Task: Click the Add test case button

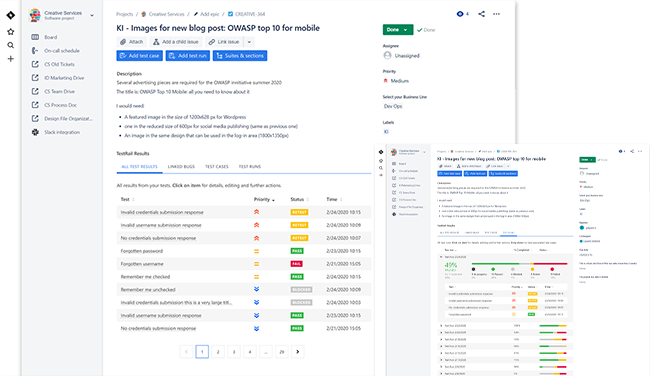Action: (x=139, y=56)
